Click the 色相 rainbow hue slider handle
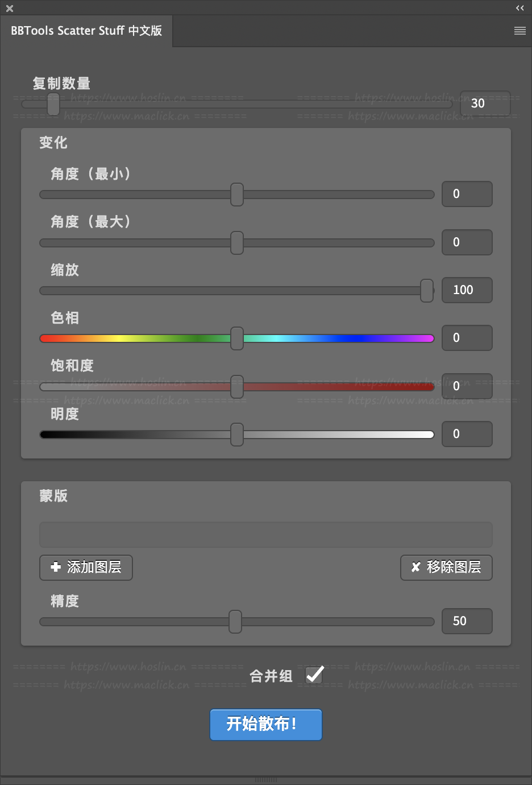This screenshot has width=532, height=785. coord(237,338)
